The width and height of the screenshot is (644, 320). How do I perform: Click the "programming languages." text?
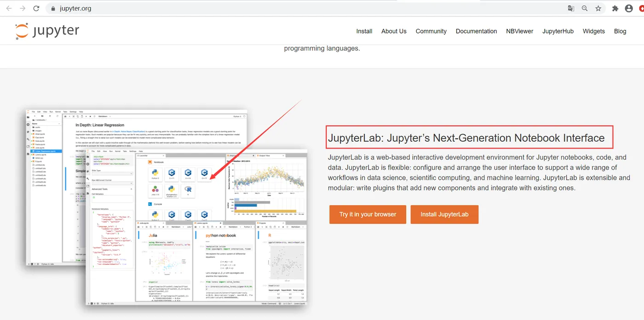[322, 48]
